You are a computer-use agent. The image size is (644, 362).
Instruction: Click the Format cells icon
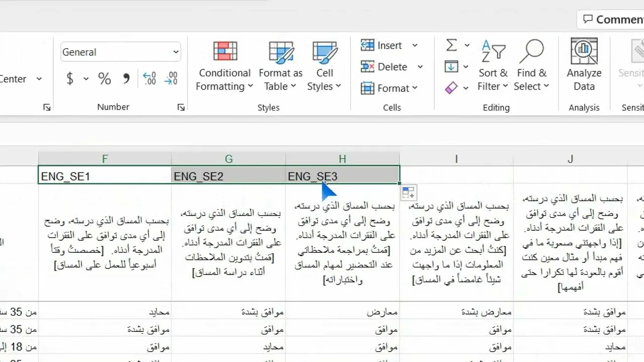[367, 88]
